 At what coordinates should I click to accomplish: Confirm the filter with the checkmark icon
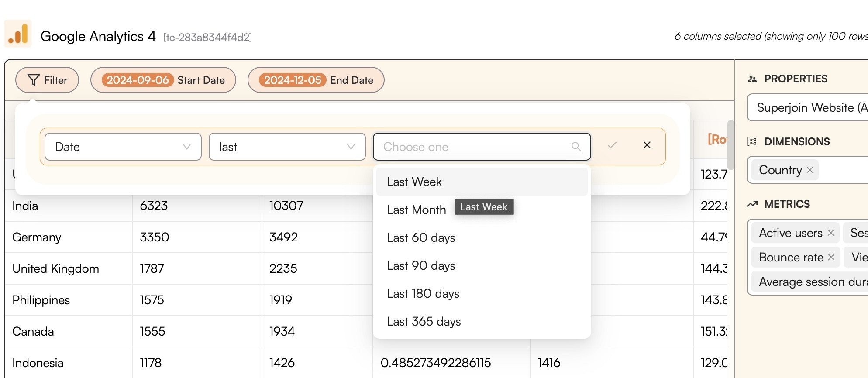(x=612, y=145)
